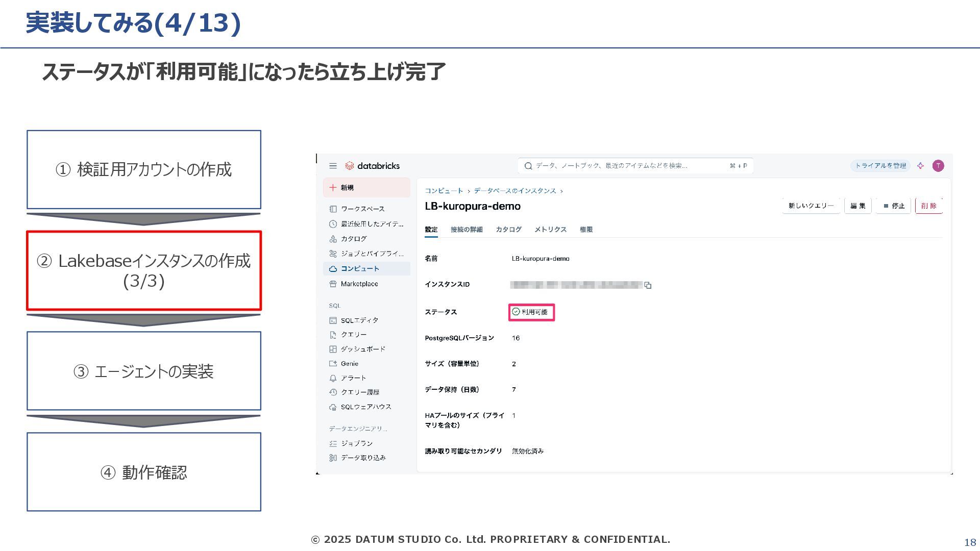Click the アラート bell icon
This screenshot has width=980, height=551.
coord(333,378)
